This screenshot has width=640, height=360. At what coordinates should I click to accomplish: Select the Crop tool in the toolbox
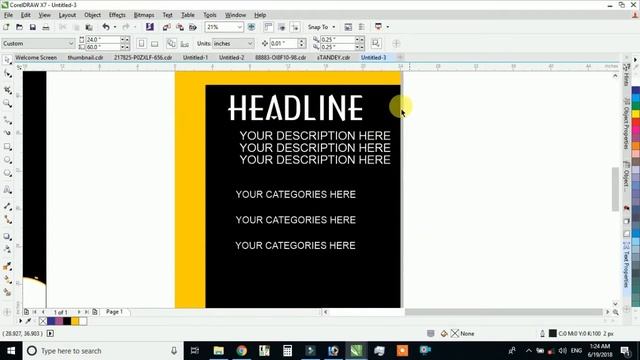(x=7, y=90)
